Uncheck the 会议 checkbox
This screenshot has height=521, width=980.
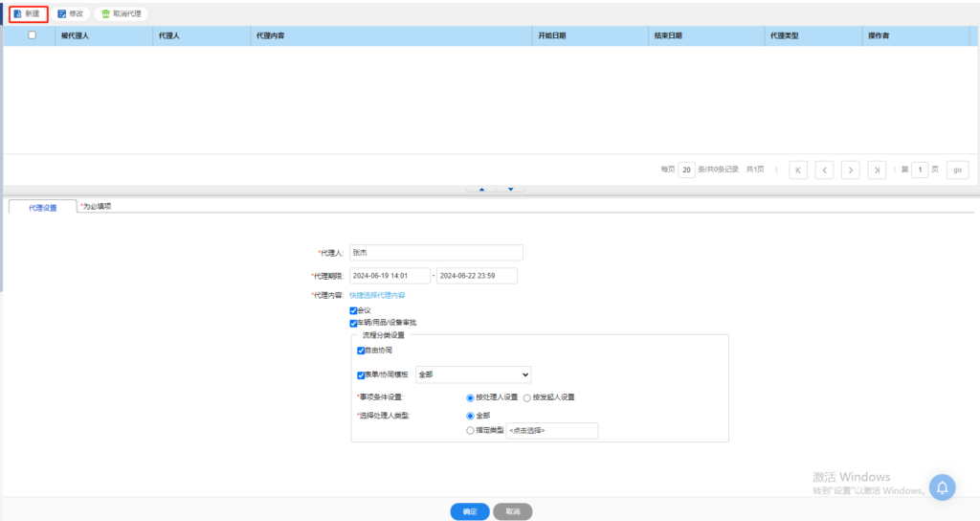pyautogui.click(x=354, y=311)
